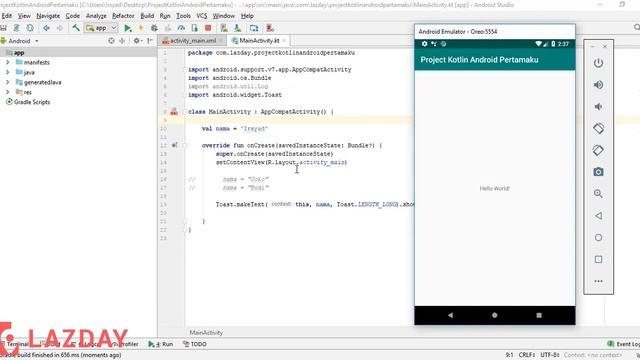
Task: Emulator sidebar back triangle button
Action: coord(598,216)
